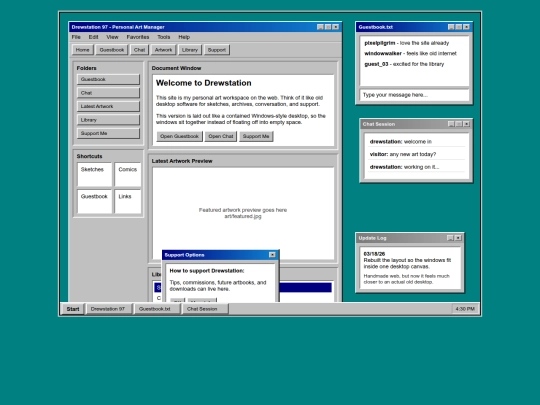Open the Help menu
This screenshot has width=540, height=405.
(x=184, y=37)
